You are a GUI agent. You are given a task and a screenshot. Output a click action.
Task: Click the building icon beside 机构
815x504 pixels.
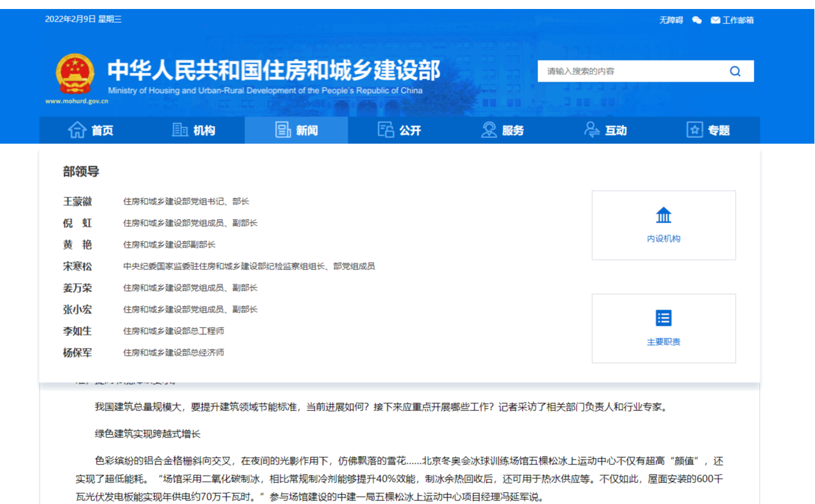click(180, 130)
